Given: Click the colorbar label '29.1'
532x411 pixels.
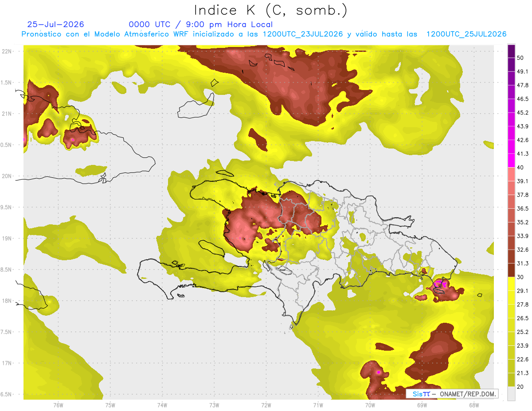Looking at the screenshot, I should [523, 290].
